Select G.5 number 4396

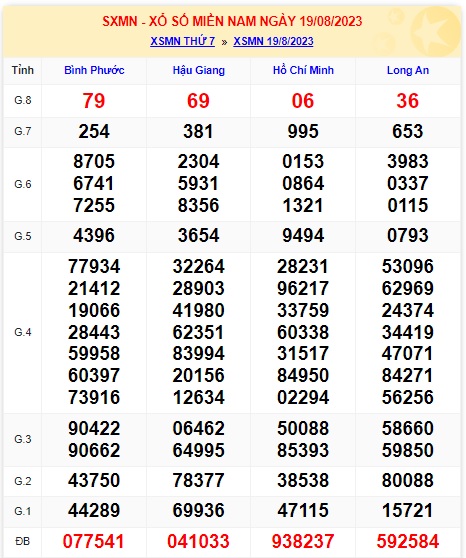tap(94, 236)
